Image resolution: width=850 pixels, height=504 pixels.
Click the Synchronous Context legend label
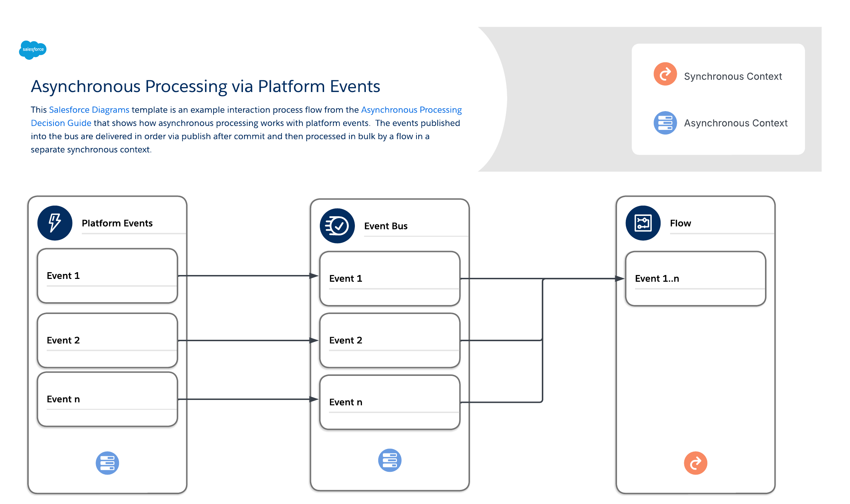733,76
